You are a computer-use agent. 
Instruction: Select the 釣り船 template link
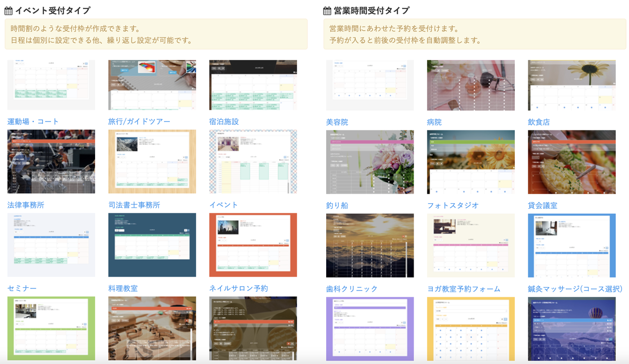point(337,205)
